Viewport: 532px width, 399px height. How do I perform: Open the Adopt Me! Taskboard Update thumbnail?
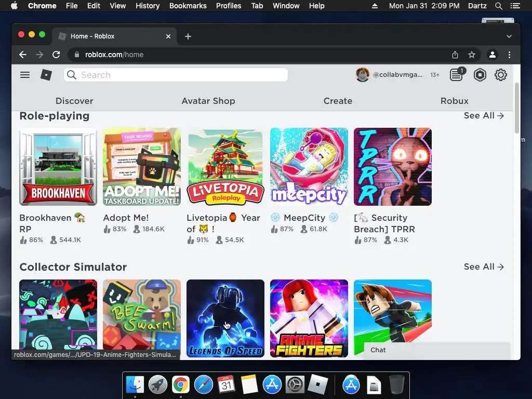pos(142,167)
